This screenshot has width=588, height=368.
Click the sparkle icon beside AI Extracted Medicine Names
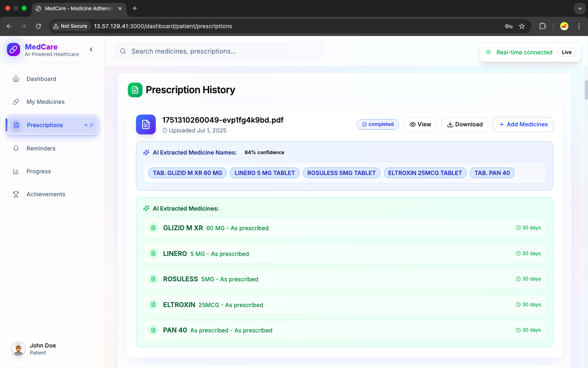(x=146, y=153)
